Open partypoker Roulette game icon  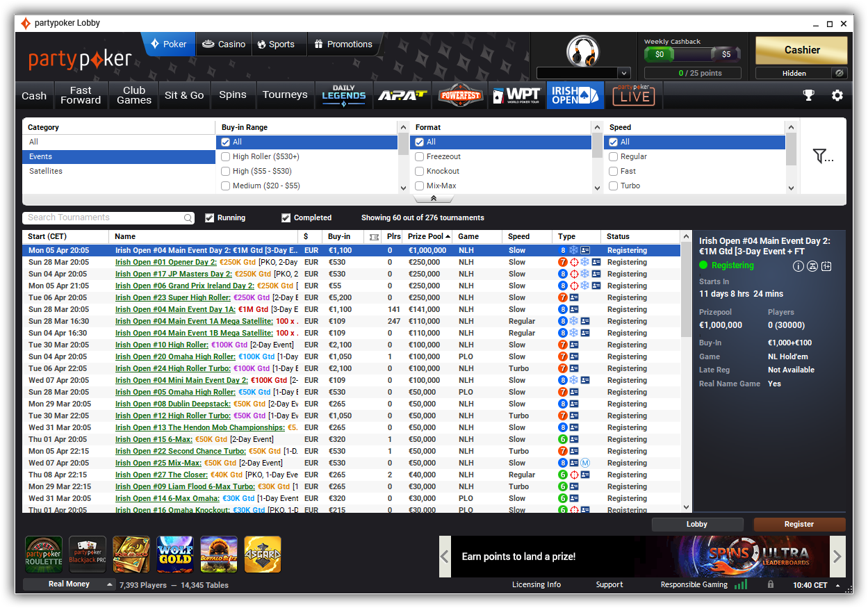click(x=44, y=554)
